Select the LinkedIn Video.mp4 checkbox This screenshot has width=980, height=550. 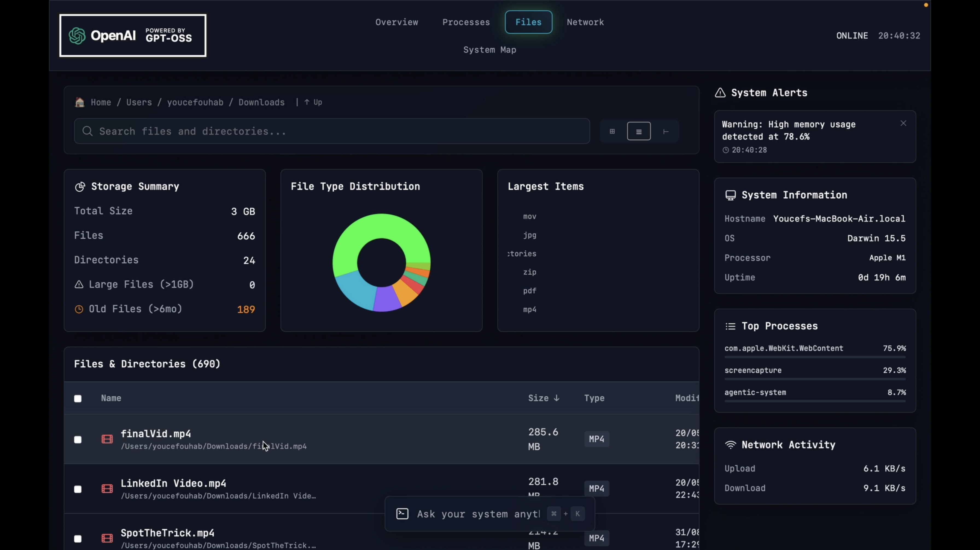(x=78, y=489)
